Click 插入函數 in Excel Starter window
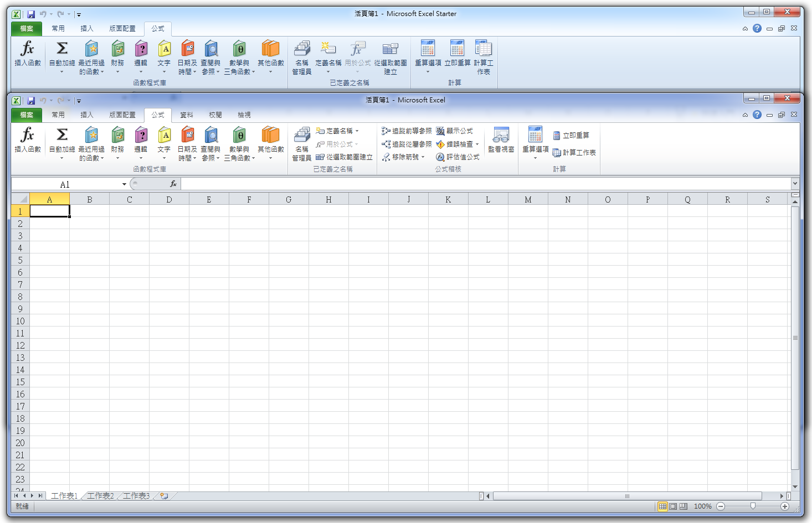The image size is (812, 523). click(x=28, y=53)
